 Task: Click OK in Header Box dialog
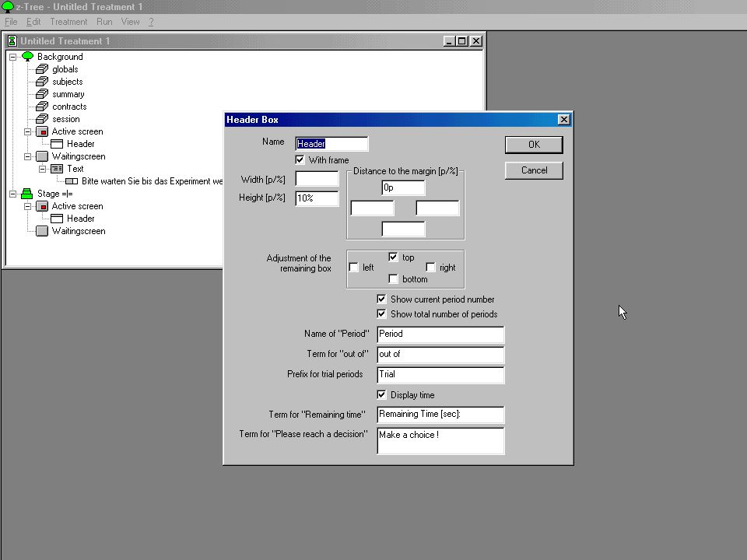pyautogui.click(x=534, y=145)
